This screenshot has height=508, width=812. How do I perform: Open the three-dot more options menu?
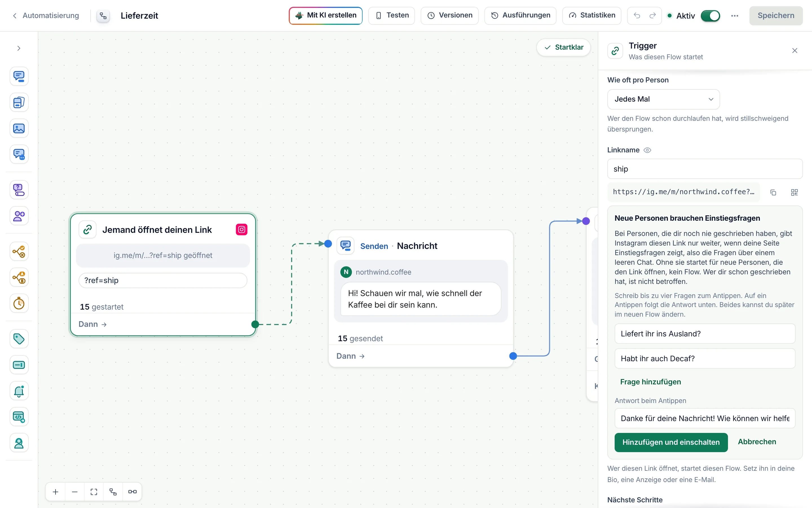coord(734,16)
